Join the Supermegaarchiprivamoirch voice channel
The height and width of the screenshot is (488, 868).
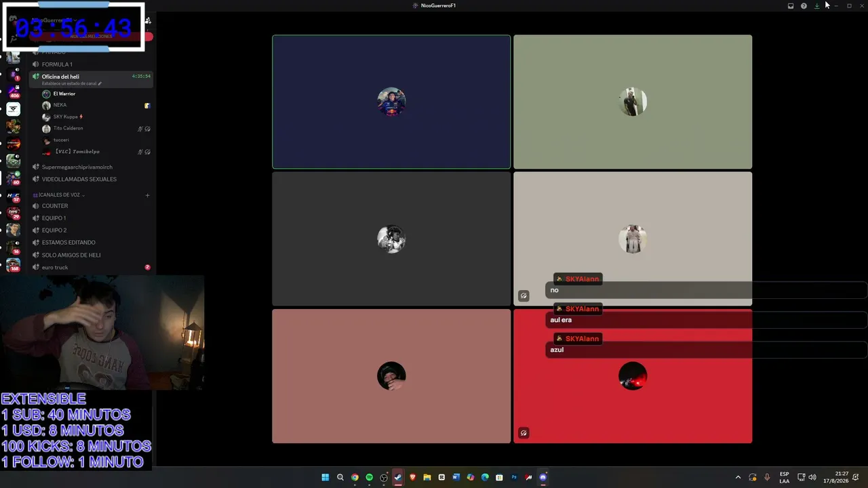click(x=91, y=167)
